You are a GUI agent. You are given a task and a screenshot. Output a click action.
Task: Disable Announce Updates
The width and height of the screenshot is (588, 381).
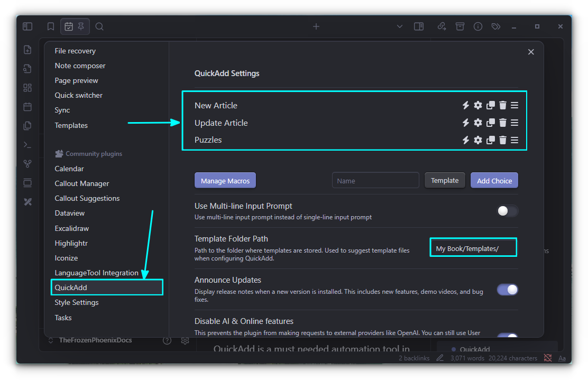pyautogui.click(x=507, y=290)
